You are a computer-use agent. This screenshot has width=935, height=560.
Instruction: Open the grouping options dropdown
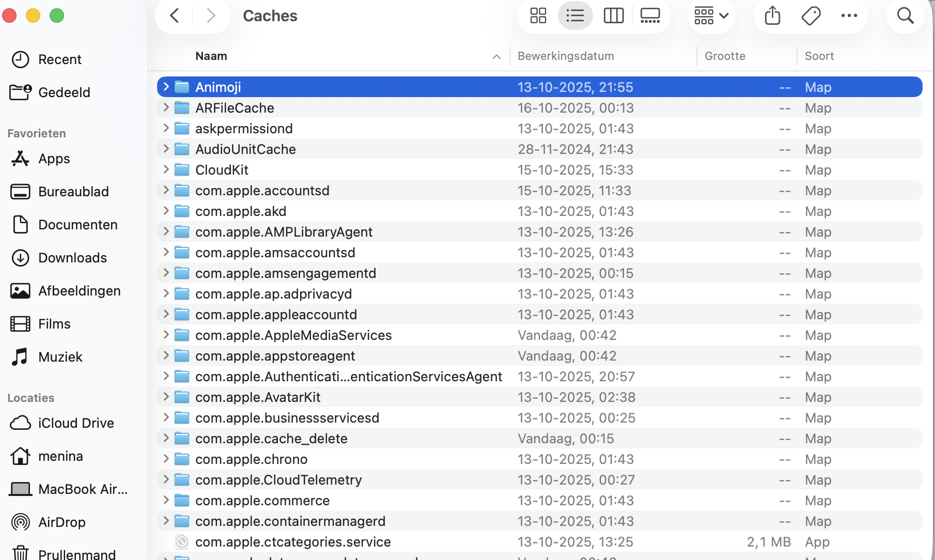(x=711, y=15)
